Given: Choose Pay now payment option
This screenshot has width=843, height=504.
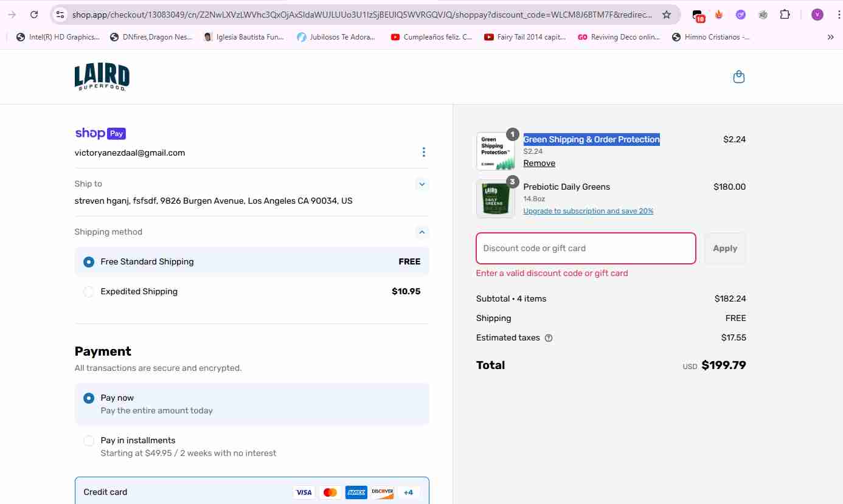Looking at the screenshot, I should point(252,404).
